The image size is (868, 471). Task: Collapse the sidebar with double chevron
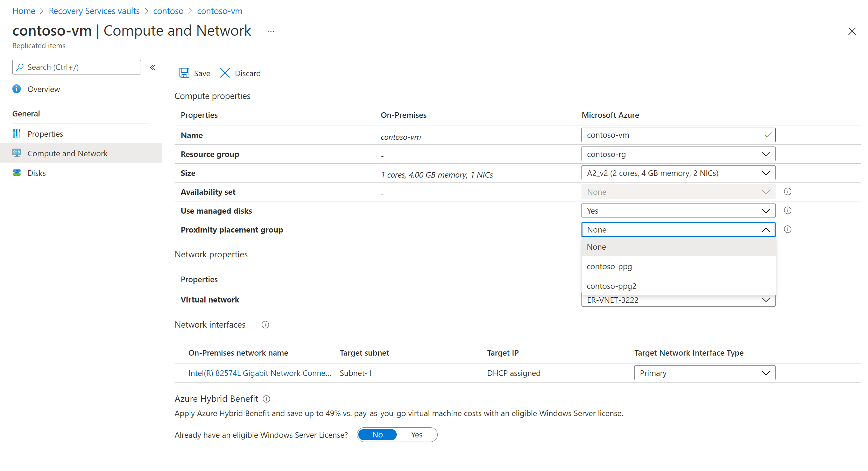[x=153, y=67]
